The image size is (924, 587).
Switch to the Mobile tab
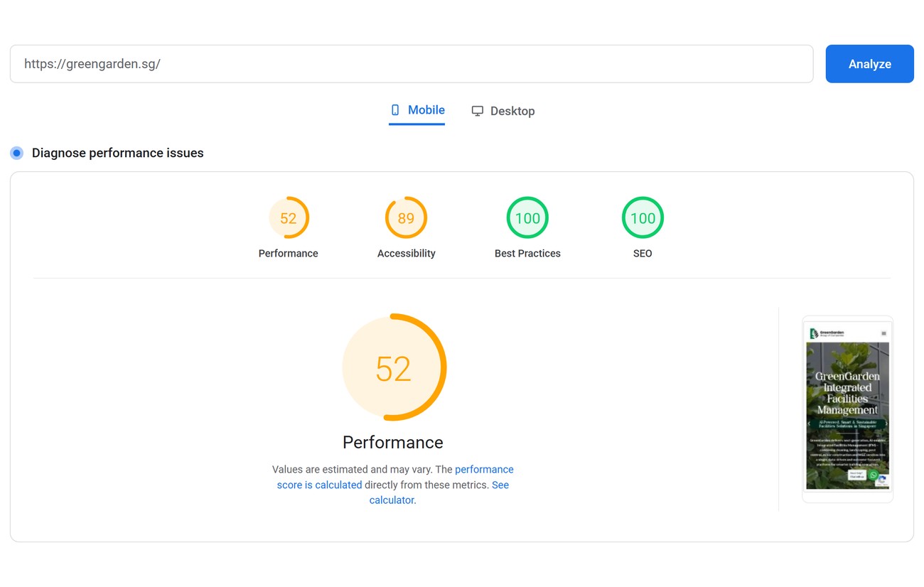pyautogui.click(x=417, y=110)
